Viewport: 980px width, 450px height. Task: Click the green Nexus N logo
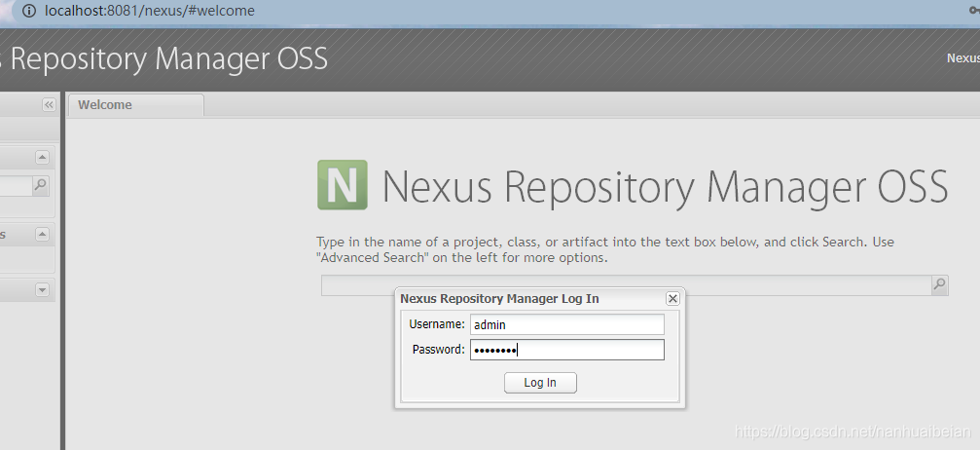tap(343, 185)
